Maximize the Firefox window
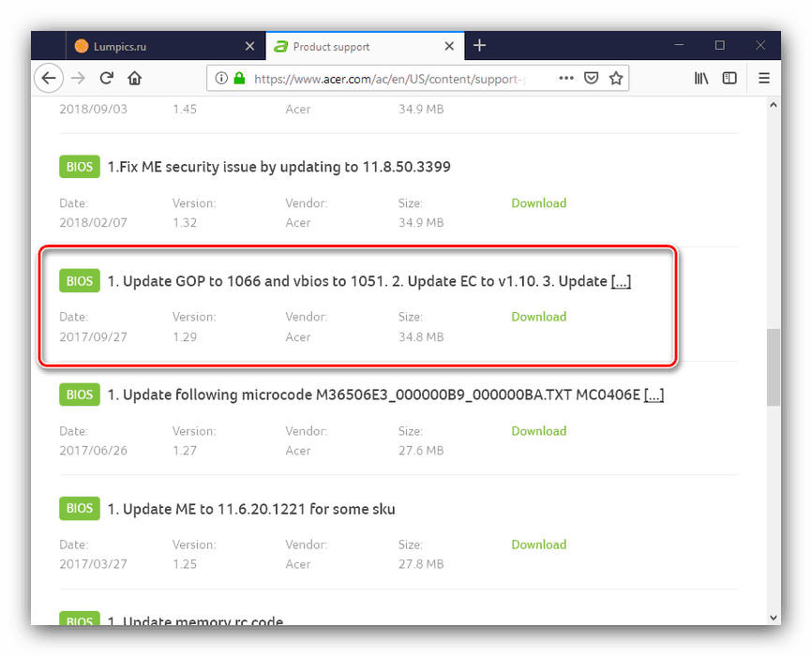 [720, 46]
